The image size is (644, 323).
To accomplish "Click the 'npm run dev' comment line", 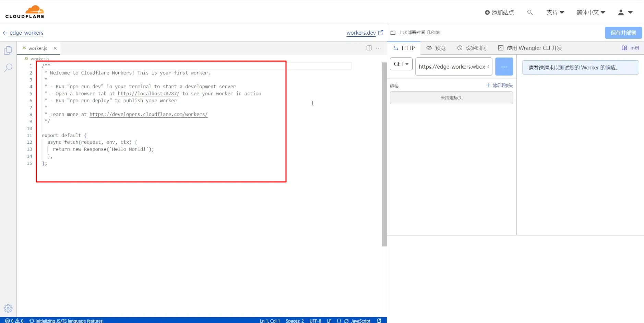I will point(140,87).
